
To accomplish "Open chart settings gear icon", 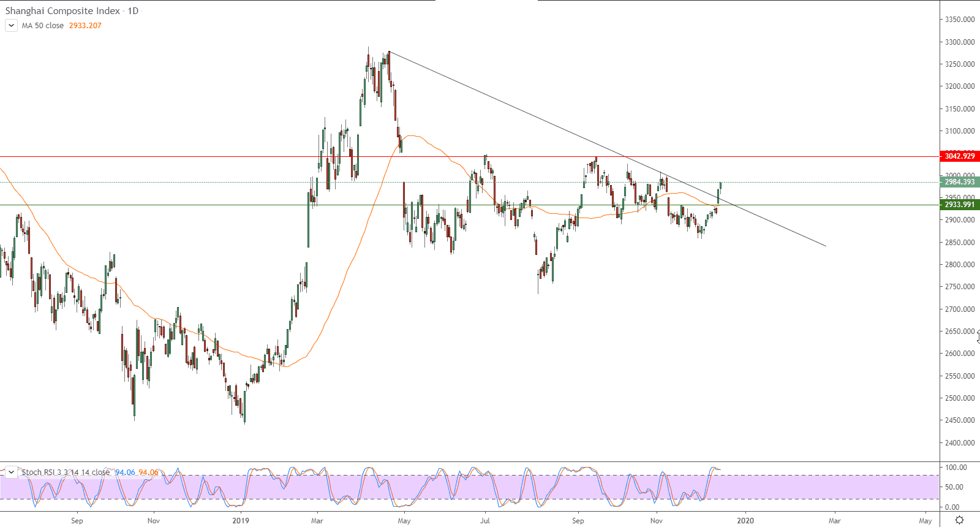I will coord(960,520).
